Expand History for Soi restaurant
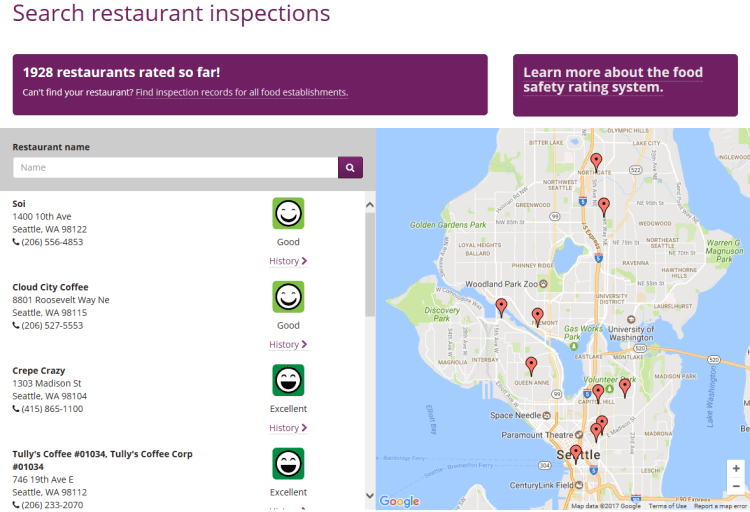Screen dimensions: 750x512 pos(287,261)
